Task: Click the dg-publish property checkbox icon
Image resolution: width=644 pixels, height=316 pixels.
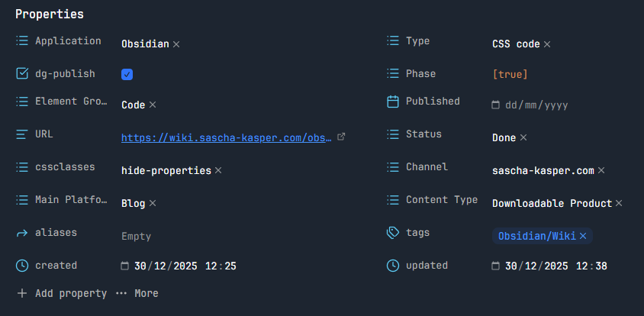Action: pyautogui.click(x=22, y=74)
